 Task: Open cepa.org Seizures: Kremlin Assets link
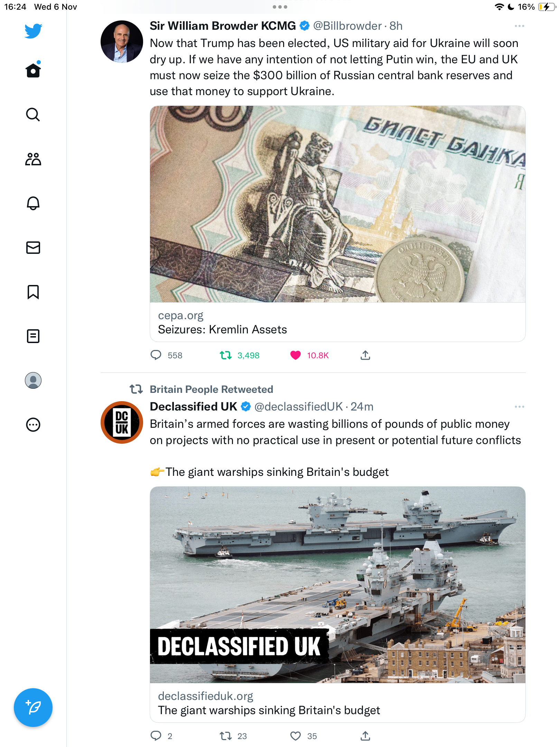pyautogui.click(x=337, y=322)
